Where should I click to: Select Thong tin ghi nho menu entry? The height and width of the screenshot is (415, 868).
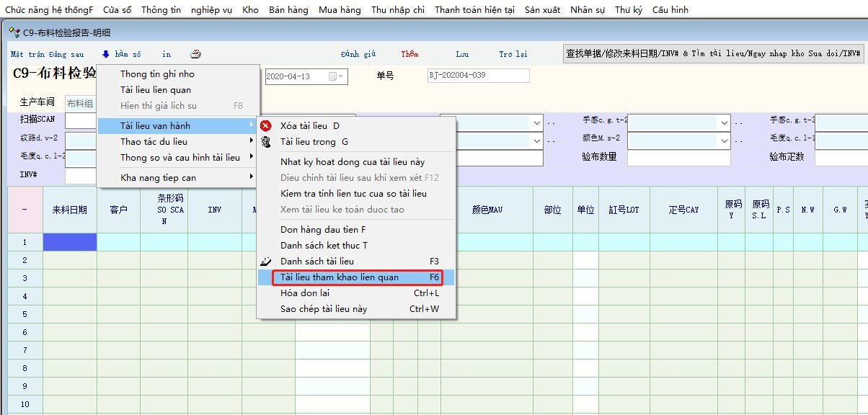[x=157, y=74]
